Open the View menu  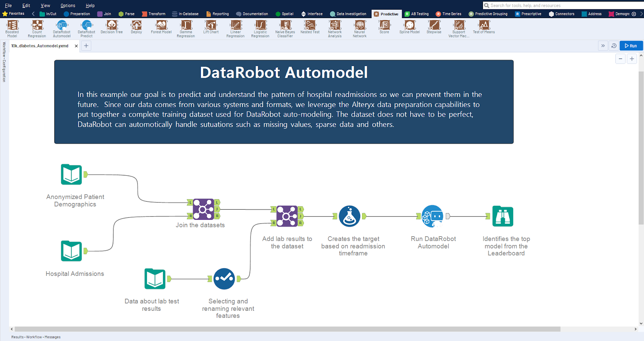coord(45,6)
